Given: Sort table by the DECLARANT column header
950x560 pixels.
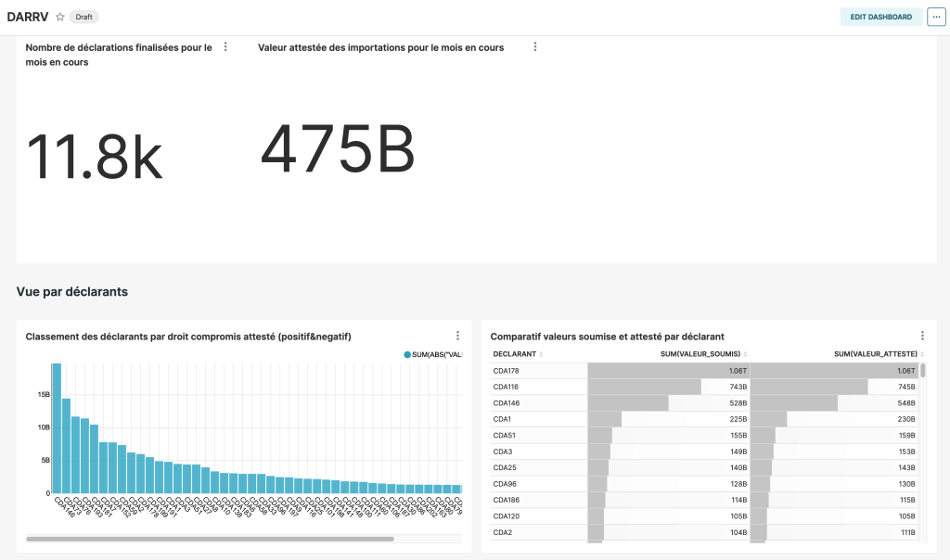Looking at the screenshot, I should tap(514, 354).
